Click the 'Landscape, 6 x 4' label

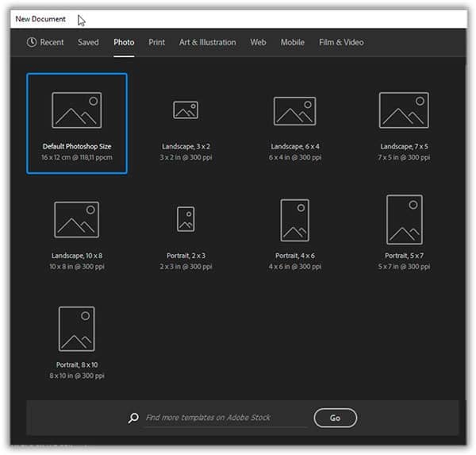[x=295, y=146]
